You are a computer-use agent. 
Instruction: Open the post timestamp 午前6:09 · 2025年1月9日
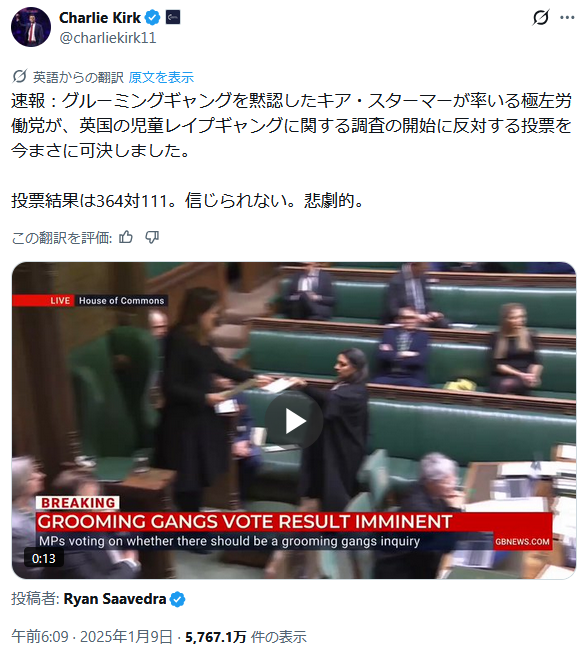point(92,636)
